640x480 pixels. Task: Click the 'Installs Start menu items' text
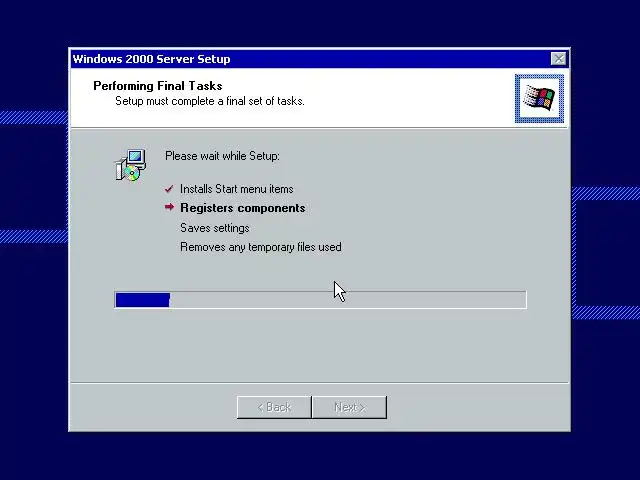tap(237, 189)
